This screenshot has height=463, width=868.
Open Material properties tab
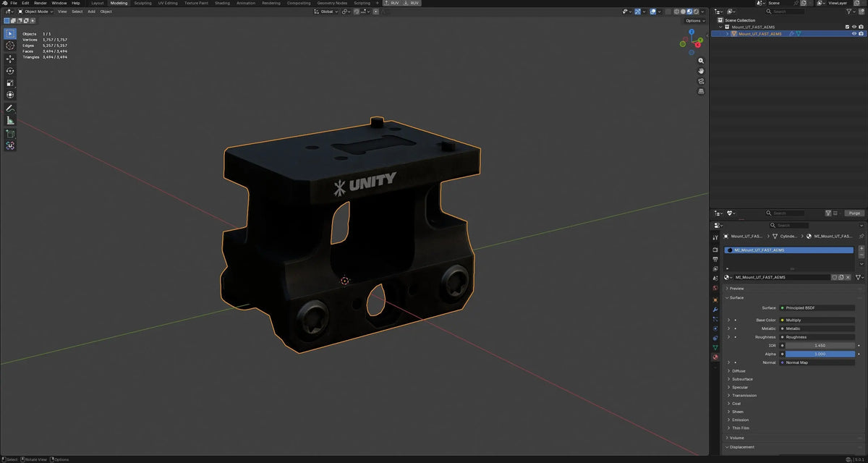[715, 357]
